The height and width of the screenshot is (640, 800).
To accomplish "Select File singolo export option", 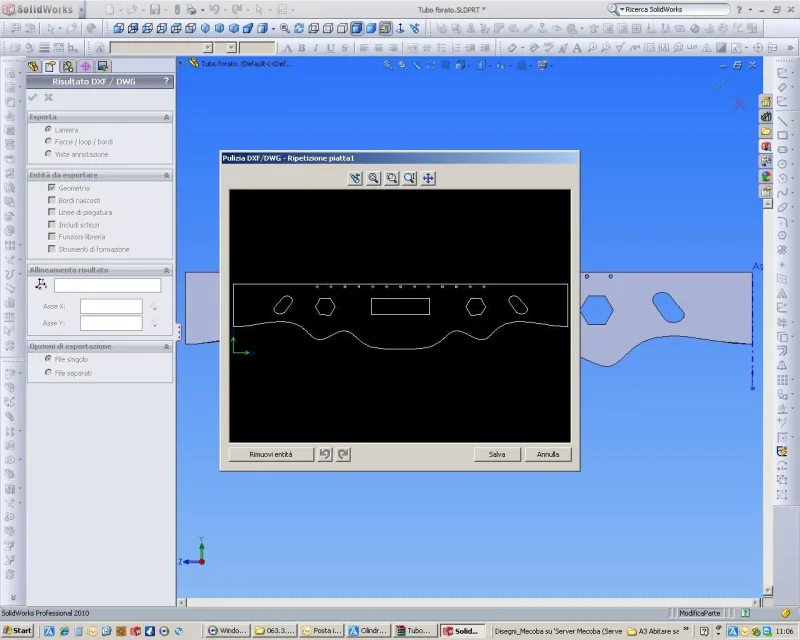I will click(x=48, y=359).
